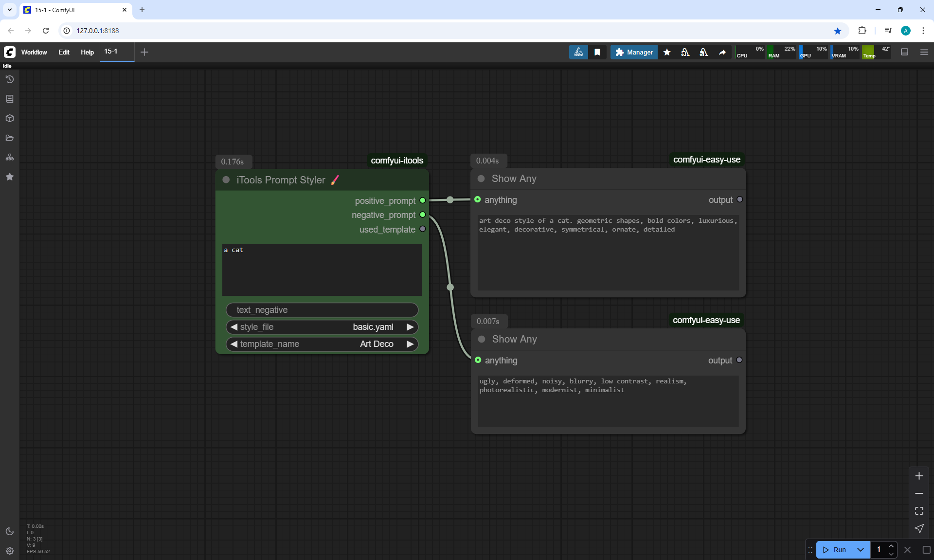Viewport: 934px width, 560px height.
Task: Click the Run button
Action: [x=835, y=550]
